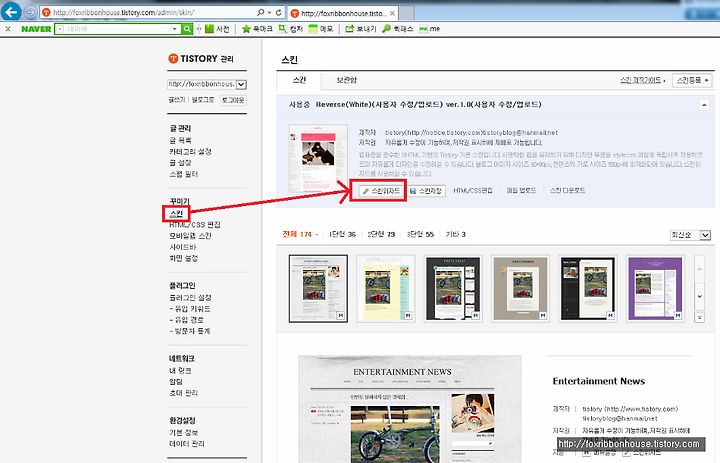Screen dimensions: 720x463
Task: Open 데이터 관리 in sidebar menu
Action: point(187,444)
